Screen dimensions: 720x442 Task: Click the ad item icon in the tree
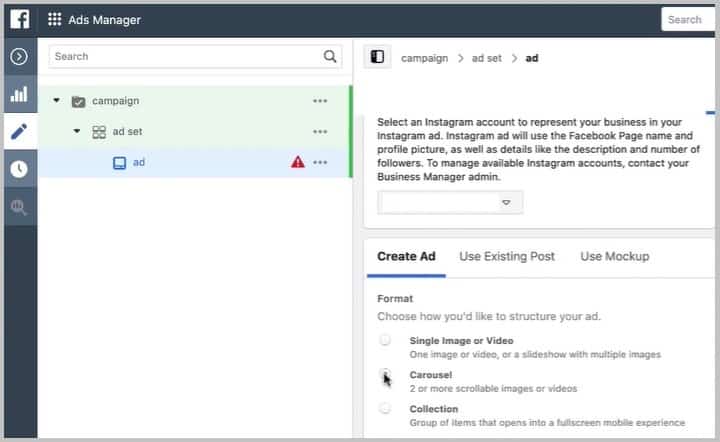tap(119, 163)
